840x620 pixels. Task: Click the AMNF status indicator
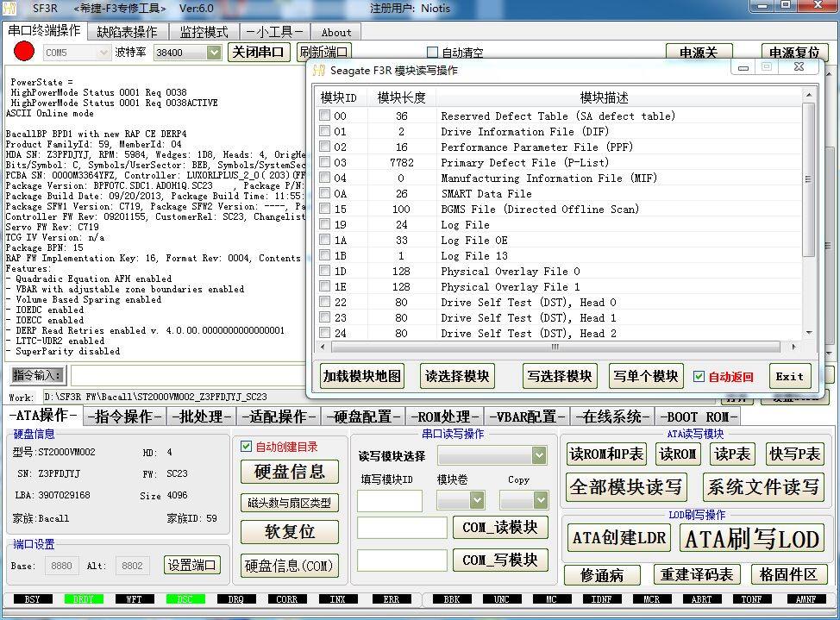[806, 599]
